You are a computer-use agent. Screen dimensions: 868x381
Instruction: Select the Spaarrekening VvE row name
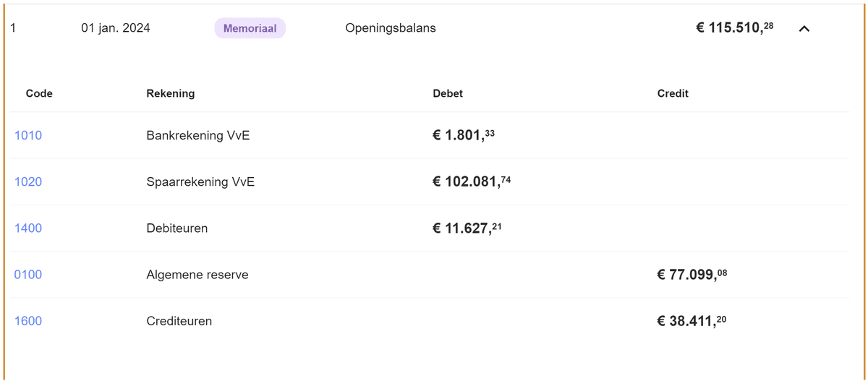[x=200, y=181]
